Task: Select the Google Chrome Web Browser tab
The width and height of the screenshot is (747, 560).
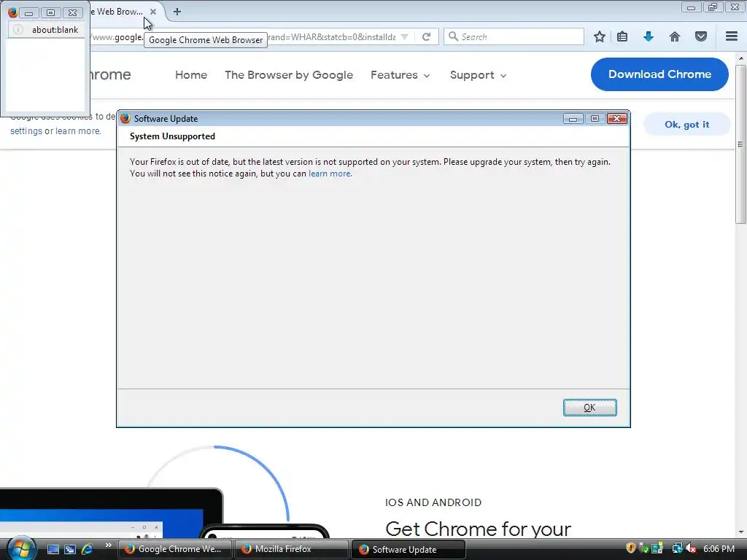Action: [x=116, y=12]
